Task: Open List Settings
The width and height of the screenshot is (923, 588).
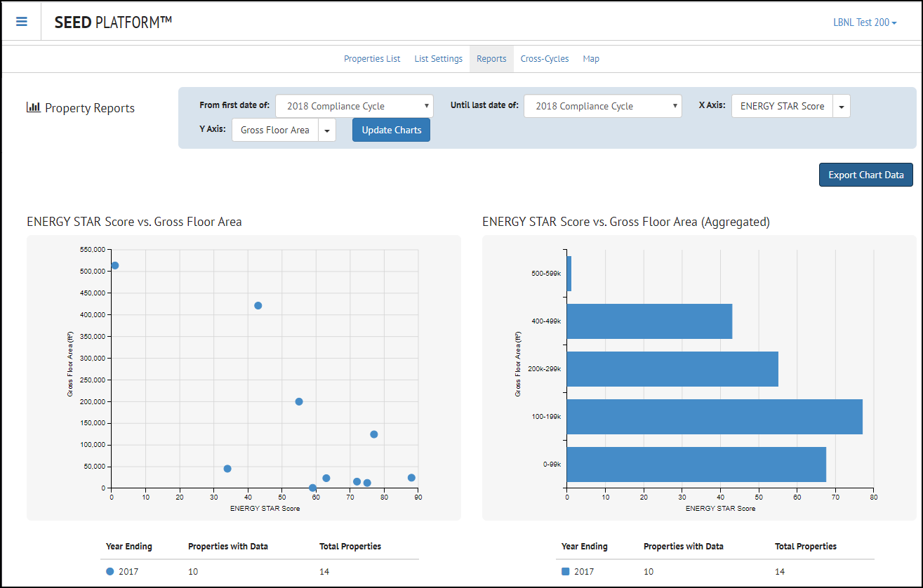Action: point(438,59)
